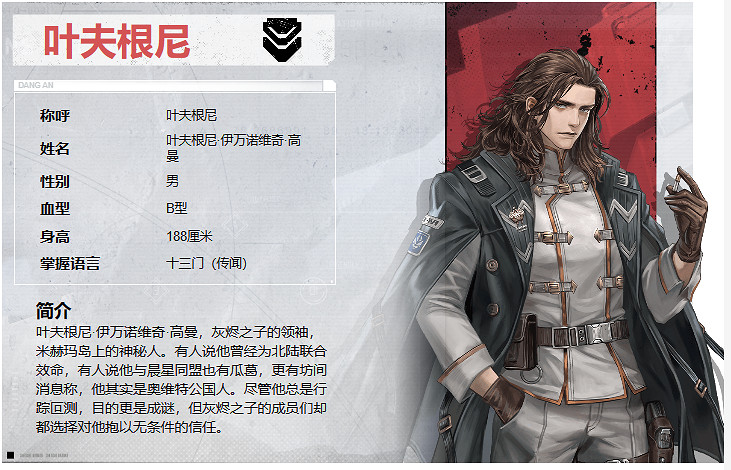Viewport: 731px width, 470px height.
Task: Click the red 叶夫根尼 title banner
Action: pos(173,41)
